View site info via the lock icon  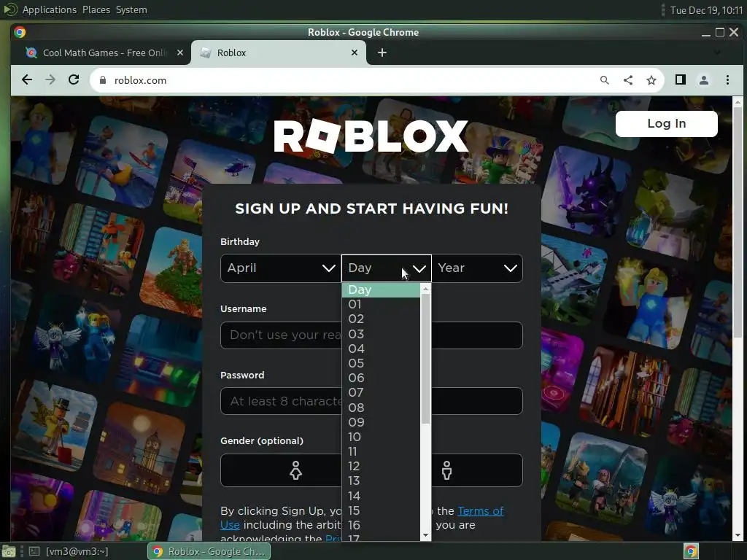tap(102, 80)
